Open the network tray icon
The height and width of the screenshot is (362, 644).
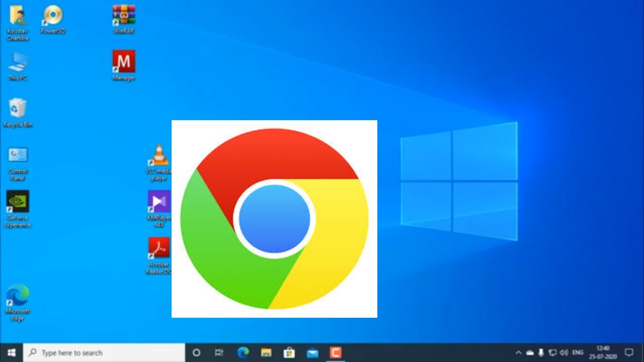click(552, 352)
